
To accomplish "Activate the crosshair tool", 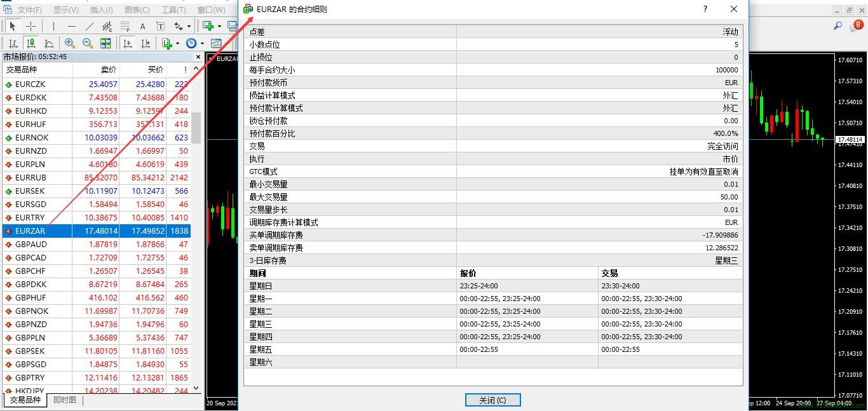I will tap(31, 26).
